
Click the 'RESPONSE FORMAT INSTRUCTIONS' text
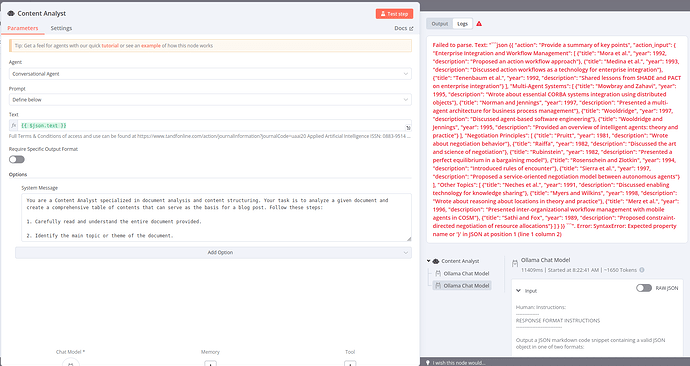[x=558, y=321]
